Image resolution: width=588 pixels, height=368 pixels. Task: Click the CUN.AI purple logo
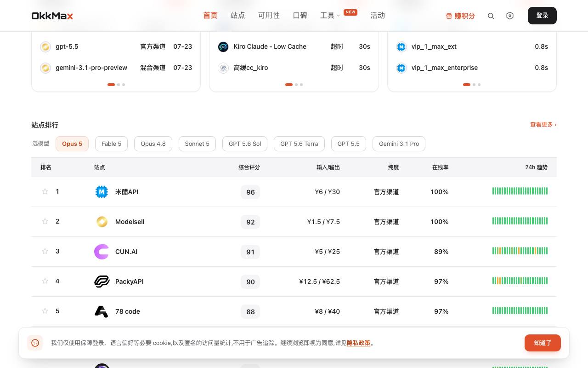click(102, 252)
